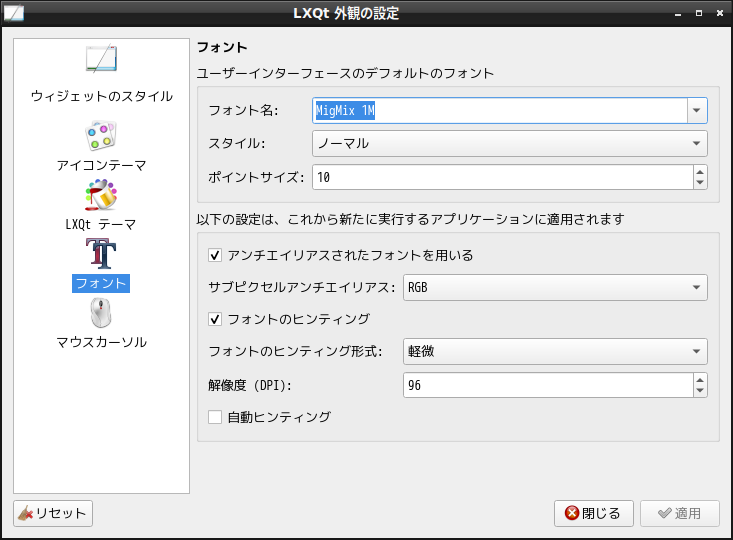Click ユーザーインターフェースのデフォルトのフォント text
733x540 pixels.
[x=345, y=73]
